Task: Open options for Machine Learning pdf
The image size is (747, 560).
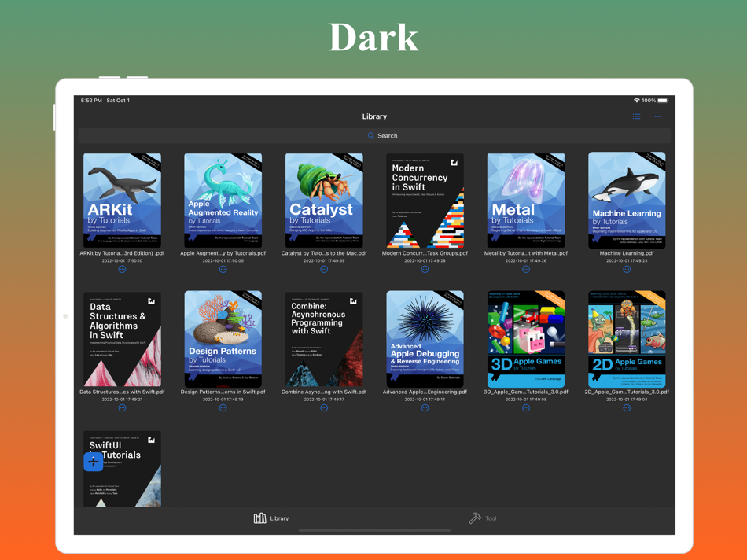Action: point(627,269)
